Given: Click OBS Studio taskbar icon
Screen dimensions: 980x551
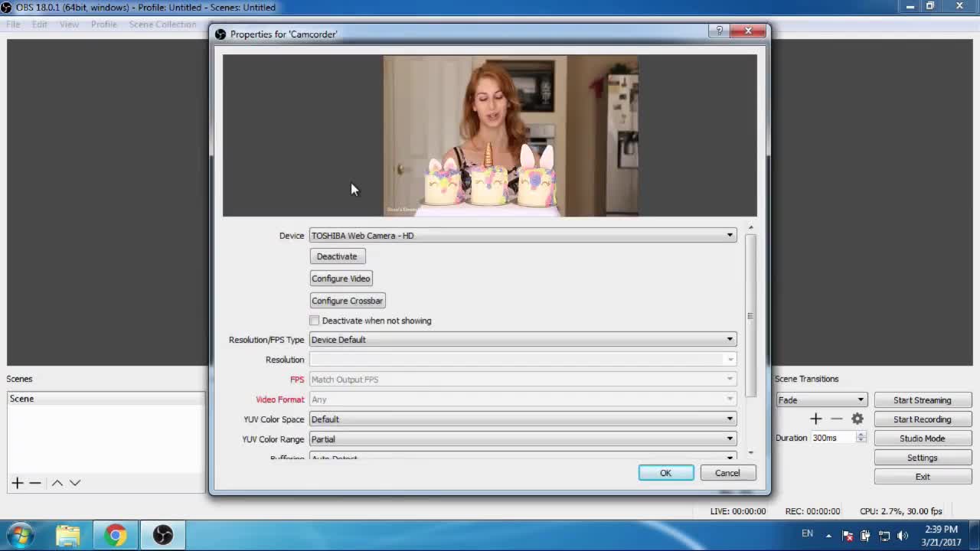Looking at the screenshot, I should [162, 535].
